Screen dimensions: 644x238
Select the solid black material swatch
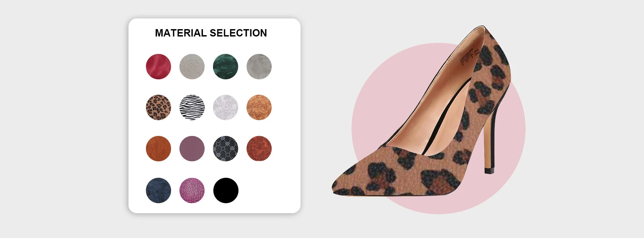pyautogui.click(x=226, y=190)
